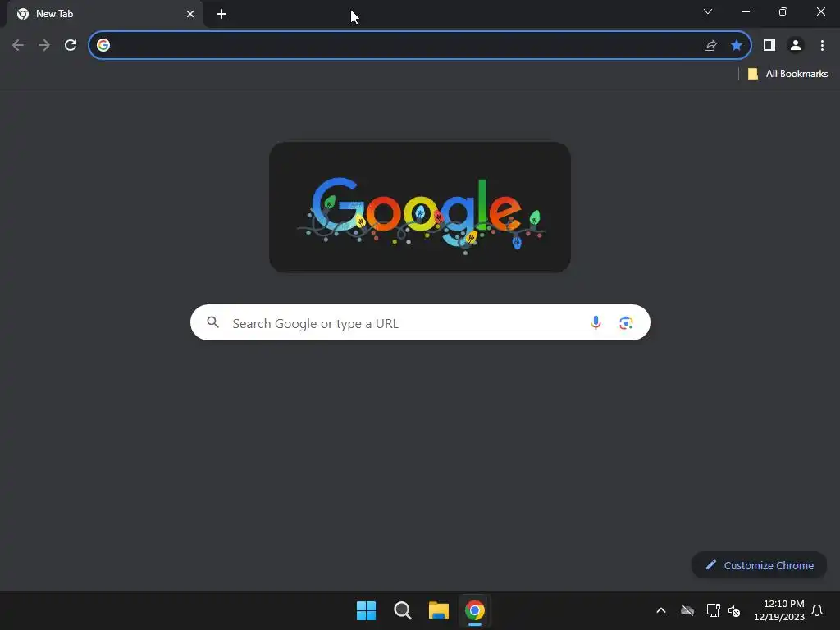Share this page via share icon

point(710,46)
